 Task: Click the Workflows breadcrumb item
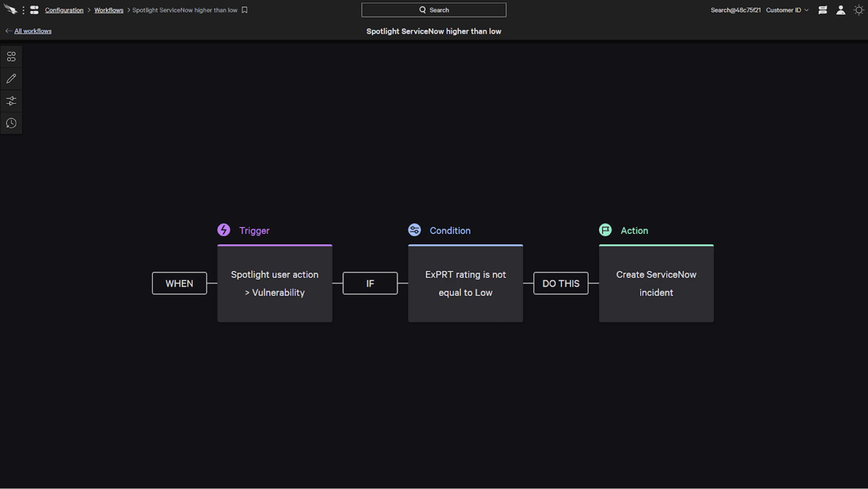tap(108, 10)
